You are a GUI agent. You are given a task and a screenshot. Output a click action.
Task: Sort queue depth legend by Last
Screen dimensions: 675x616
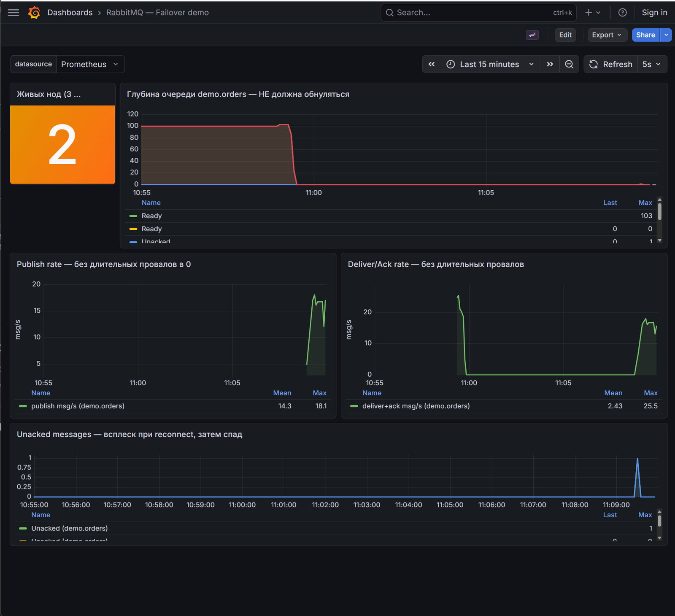tap(610, 203)
